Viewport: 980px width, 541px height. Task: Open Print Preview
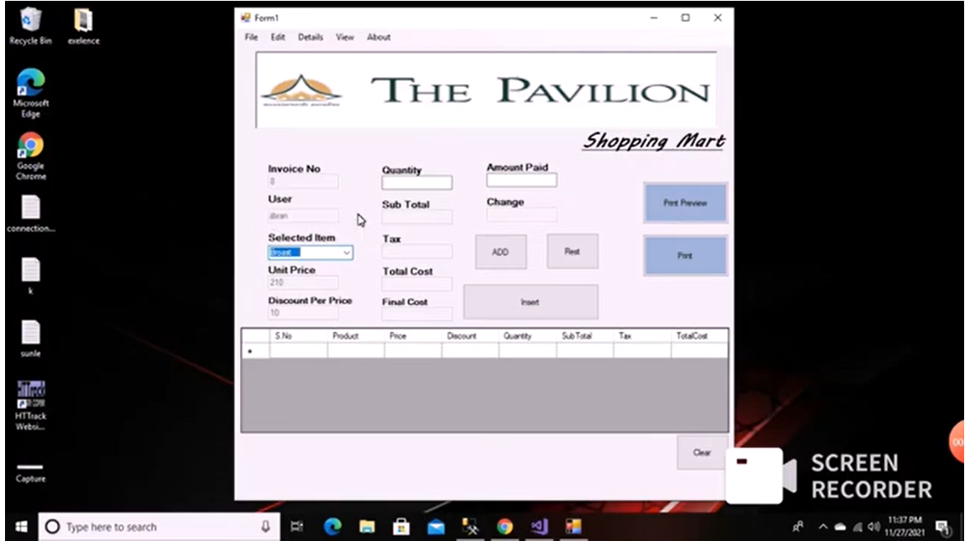[x=686, y=202]
